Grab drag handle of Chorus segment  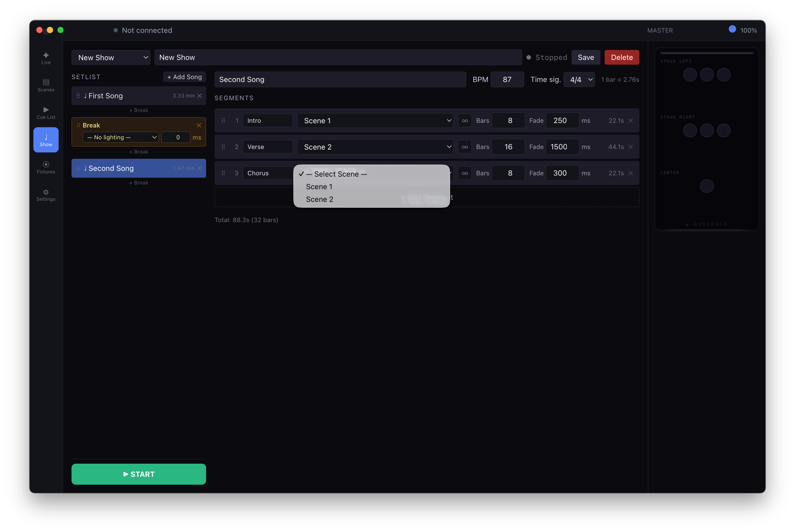coord(223,173)
